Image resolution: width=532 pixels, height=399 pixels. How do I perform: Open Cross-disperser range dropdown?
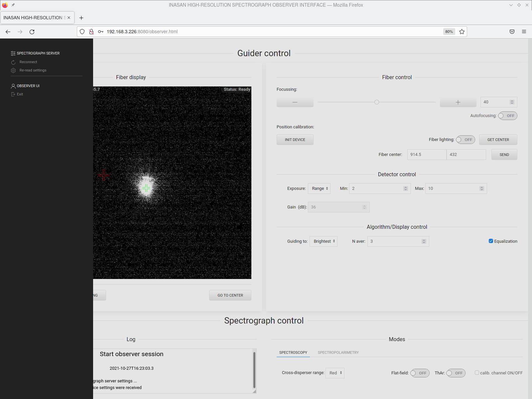tap(335, 373)
